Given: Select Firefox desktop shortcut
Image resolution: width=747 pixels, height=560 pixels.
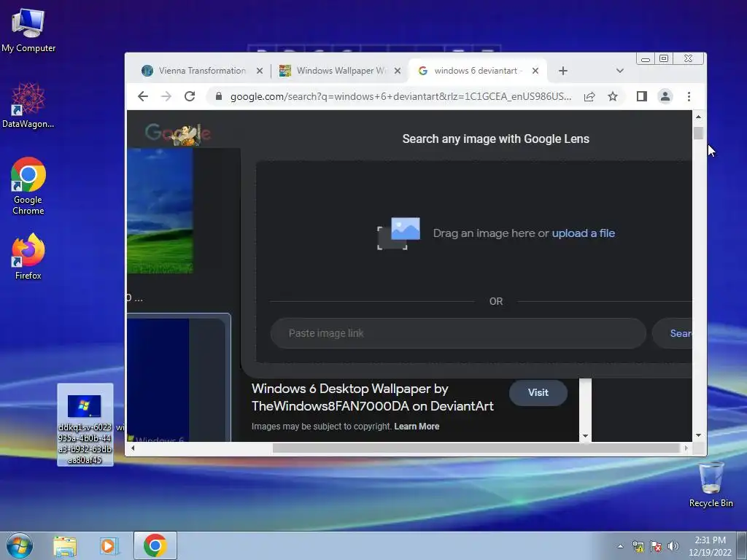Looking at the screenshot, I should point(28,257).
